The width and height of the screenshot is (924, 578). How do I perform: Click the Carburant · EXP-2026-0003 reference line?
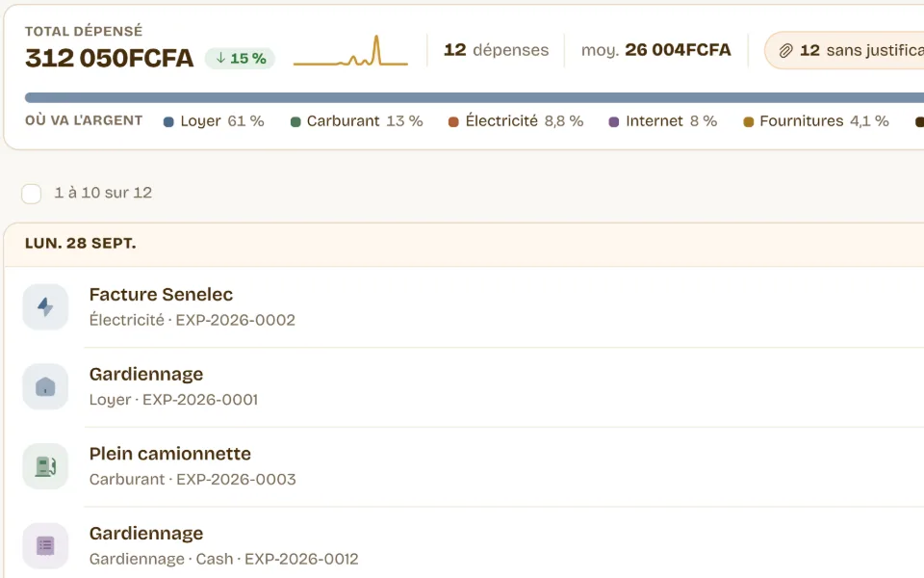pyautogui.click(x=192, y=479)
